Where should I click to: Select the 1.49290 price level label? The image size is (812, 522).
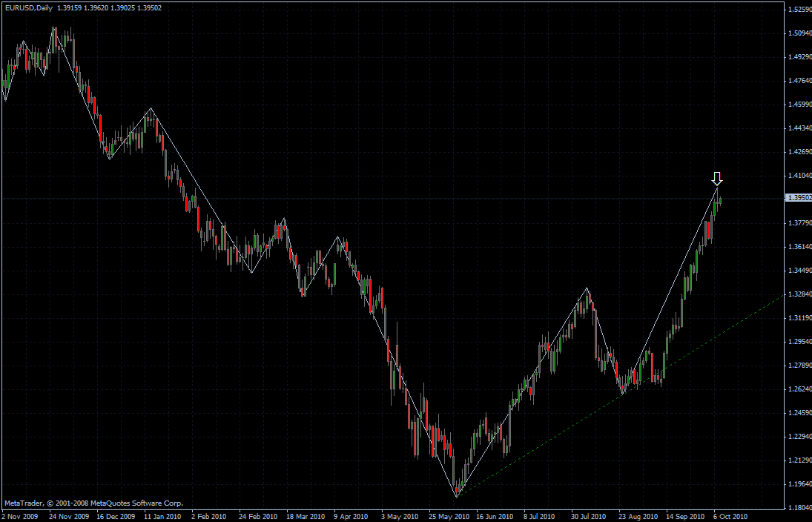click(800, 57)
